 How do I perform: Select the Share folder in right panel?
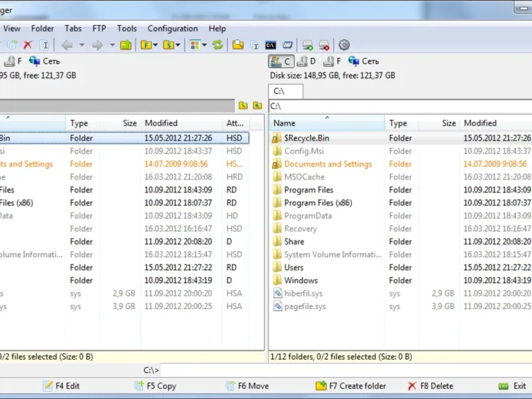pyautogui.click(x=294, y=241)
